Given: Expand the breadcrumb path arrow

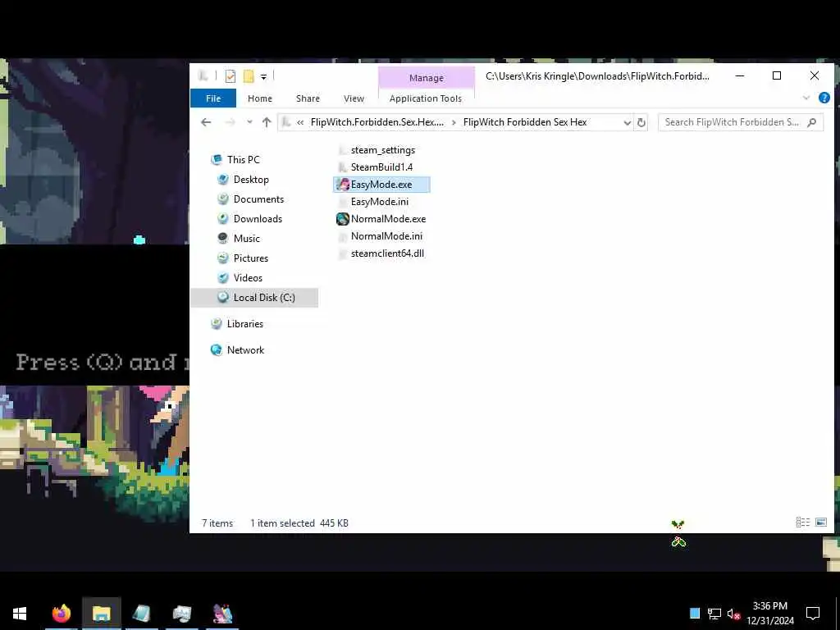Looking at the screenshot, I should (x=454, y=123).
